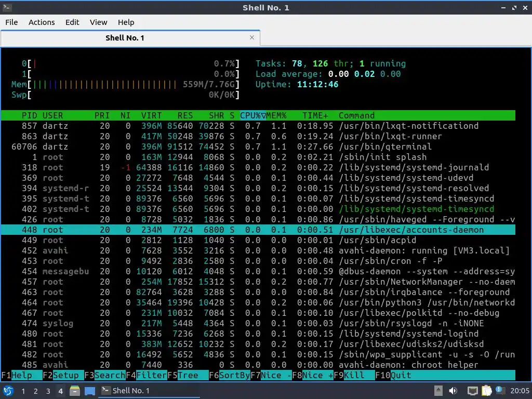The height and width of the screenshot is (399, 532).
Task: Open the Actions menu
Action: click(x=42, y=22)
